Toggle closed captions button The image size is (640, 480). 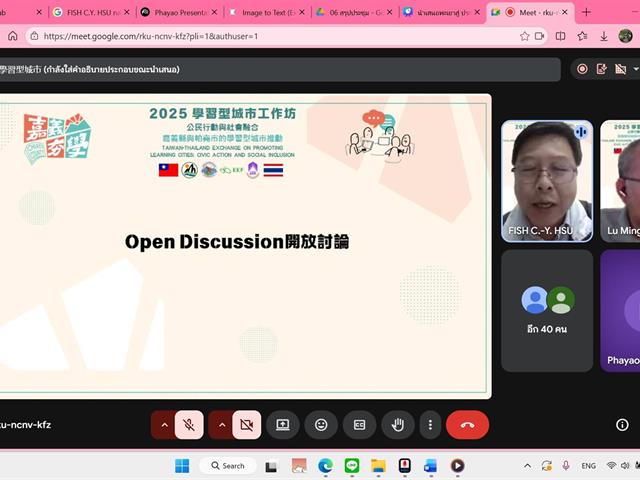[359, 425]
